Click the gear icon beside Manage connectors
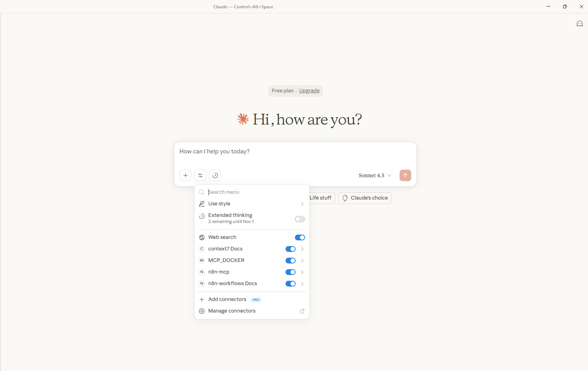The image size is (588, 371). point(202,311)
